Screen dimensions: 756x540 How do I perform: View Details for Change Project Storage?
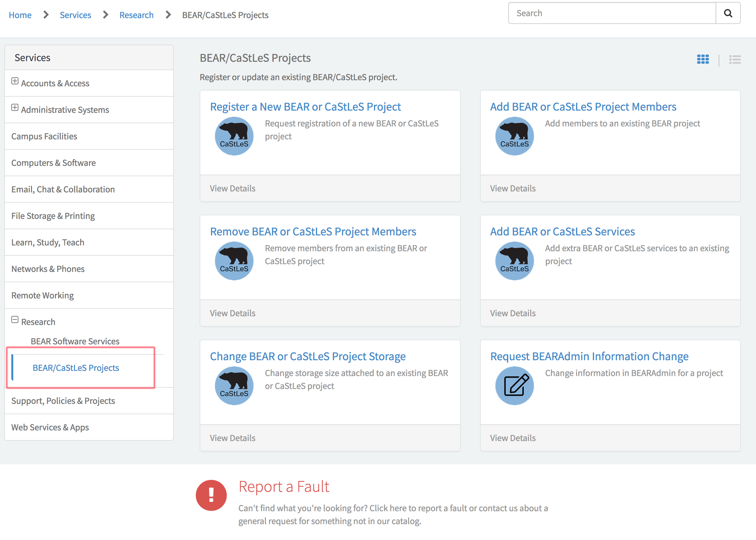click(x=233, y=438)
